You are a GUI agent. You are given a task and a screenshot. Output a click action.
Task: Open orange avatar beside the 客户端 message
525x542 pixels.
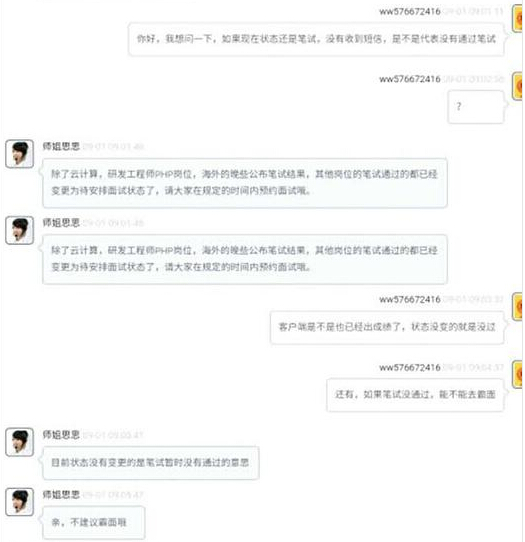click(x=518, y=307)
